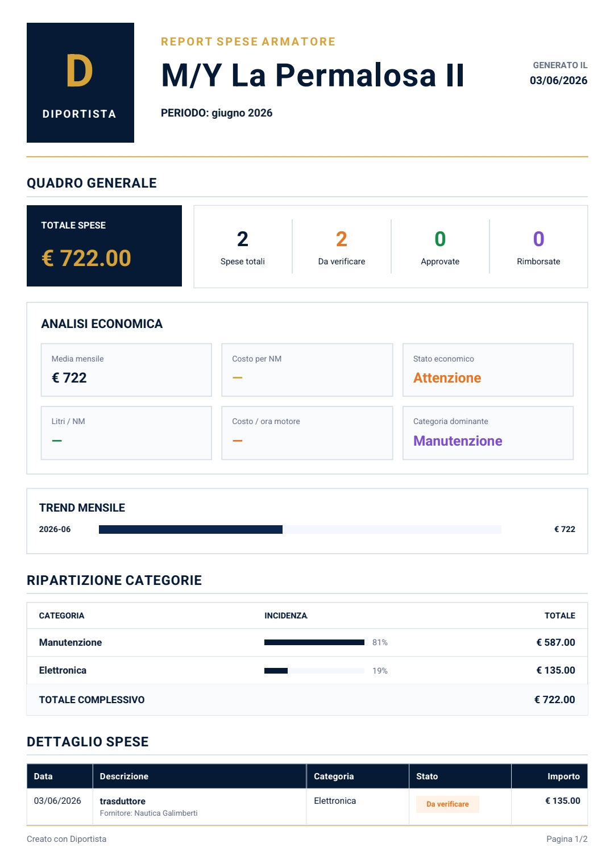The height and width of the screenshot is (868, 614).
Task: Click the Importo column header
Action: (x=563, y=776)
